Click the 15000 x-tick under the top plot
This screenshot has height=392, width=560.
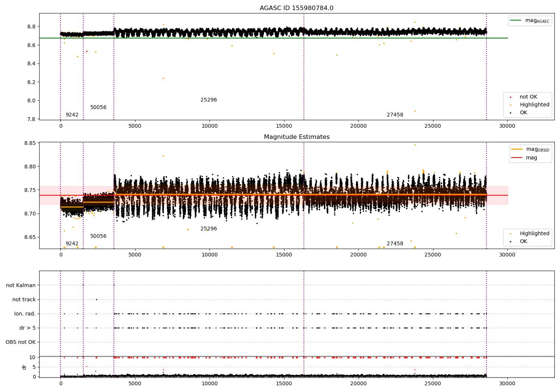(x=284, y=126)
